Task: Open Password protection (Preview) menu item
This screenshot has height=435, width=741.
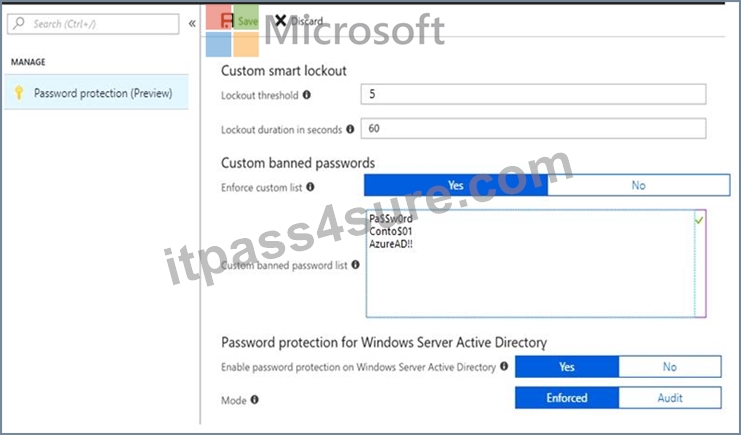Action: pos(96,92)
